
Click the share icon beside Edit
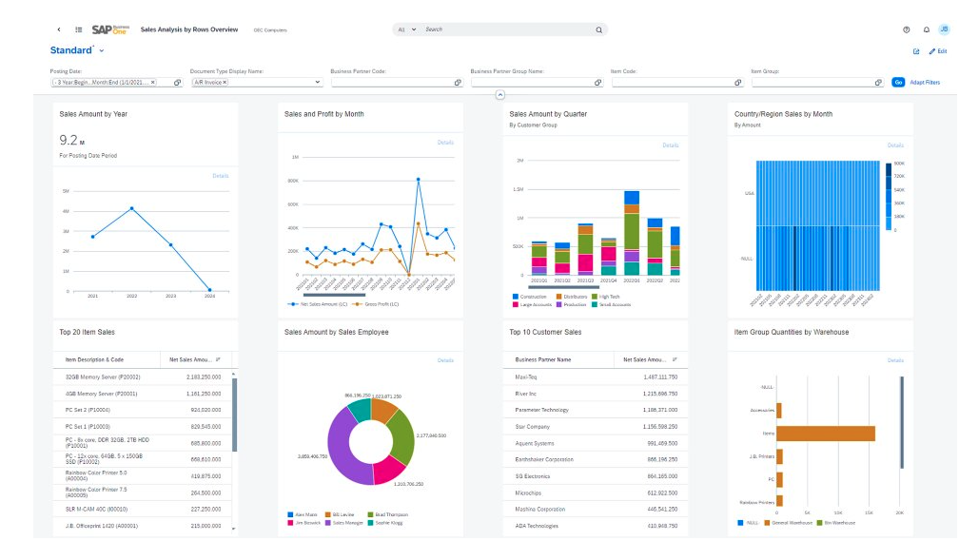(916, 51)
